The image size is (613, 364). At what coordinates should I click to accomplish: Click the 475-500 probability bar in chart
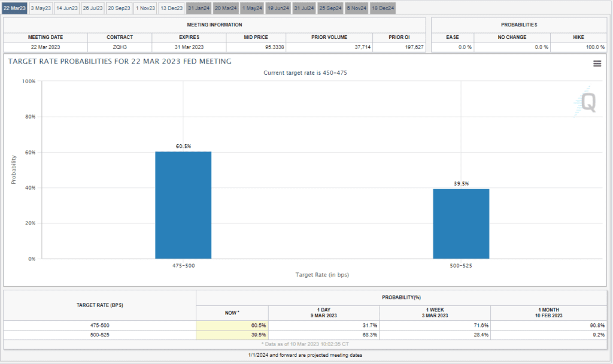click(183, 205)
